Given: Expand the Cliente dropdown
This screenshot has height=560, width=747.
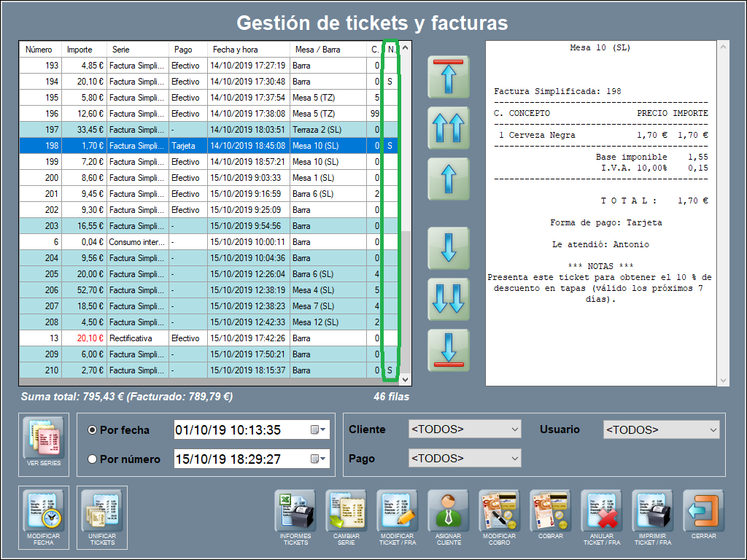Looking at the screenshot, I should 465,429.
